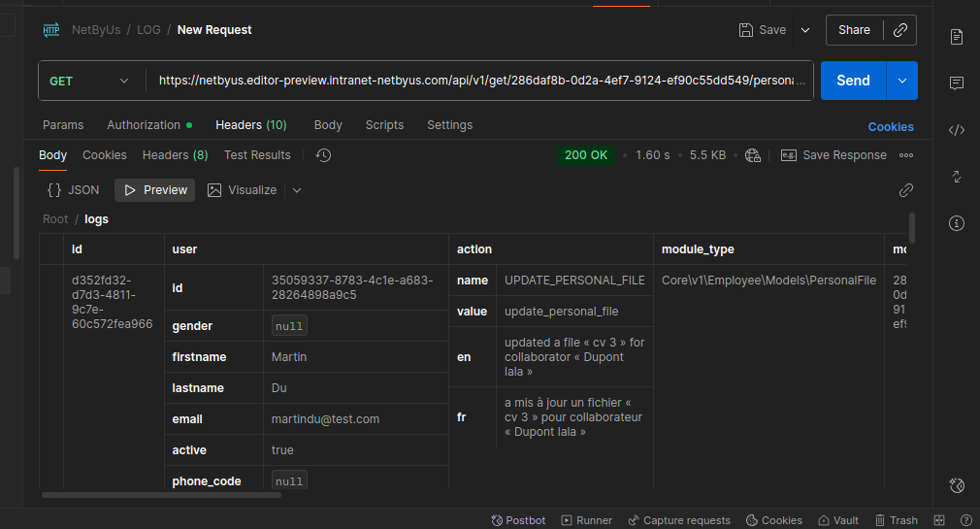Expand the Send button dropdown arrow
This screenshot has height=529, width=980.
tap(901, 81)
